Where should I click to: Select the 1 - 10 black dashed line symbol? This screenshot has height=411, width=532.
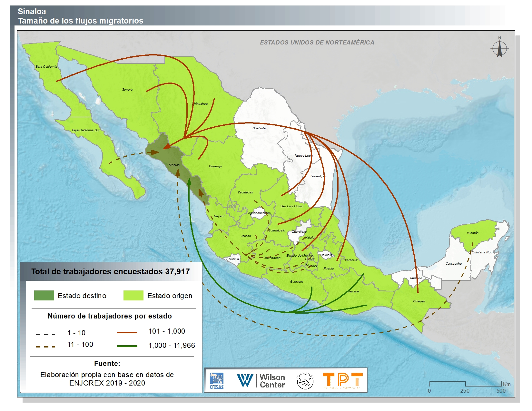click(x=45, y=334)
